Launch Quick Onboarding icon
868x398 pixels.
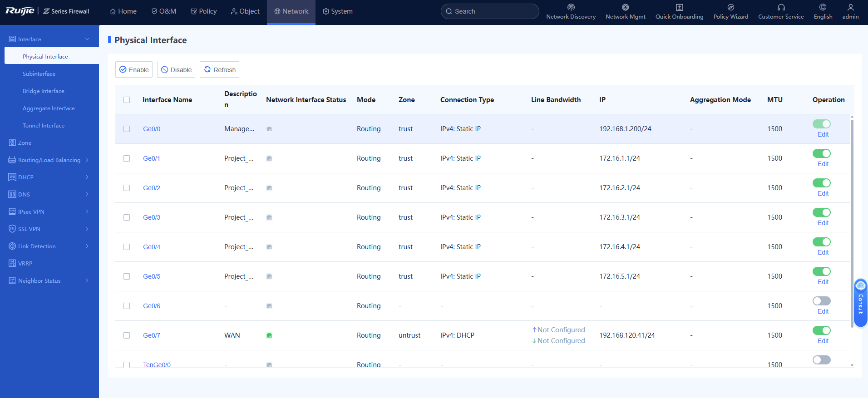(x=679, y=7)
